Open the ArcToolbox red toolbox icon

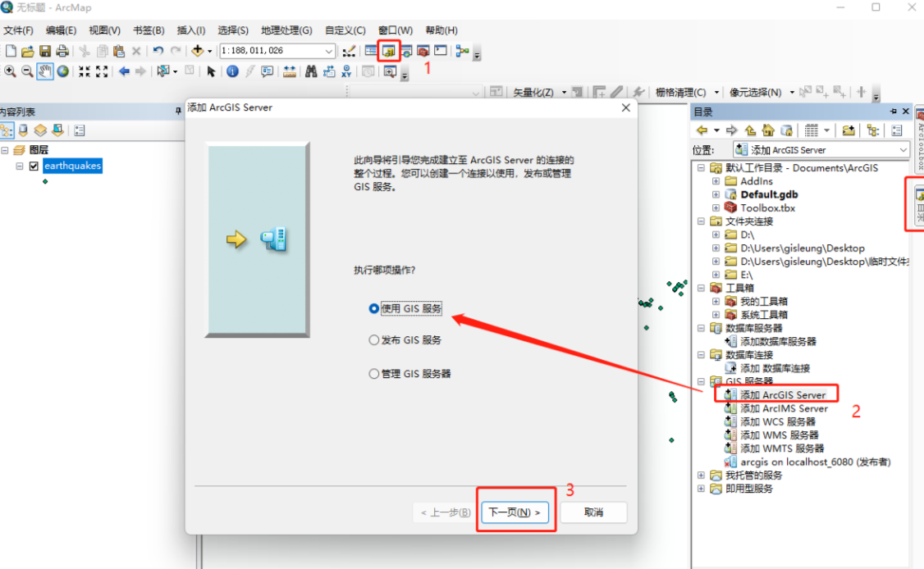[423, 52]
